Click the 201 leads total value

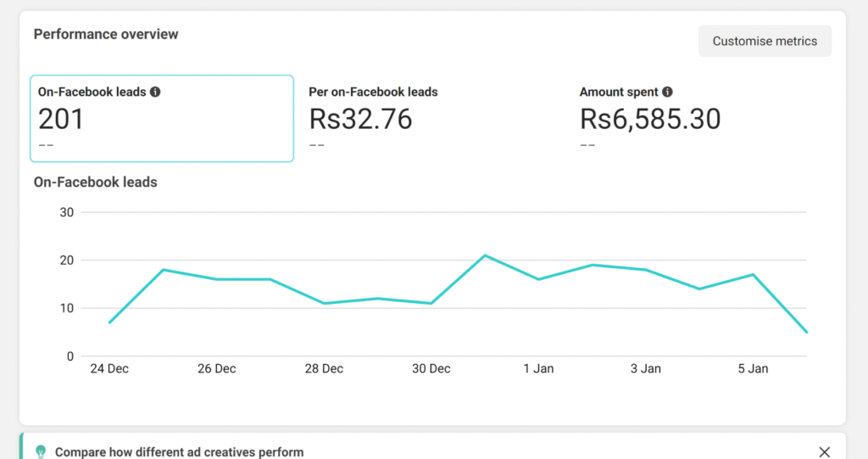61,120
